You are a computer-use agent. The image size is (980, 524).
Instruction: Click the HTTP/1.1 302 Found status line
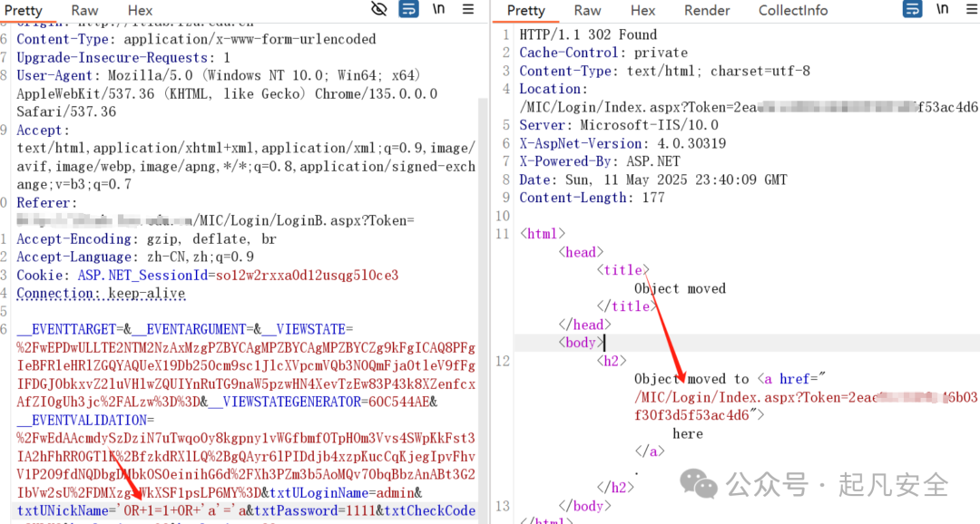588,35
